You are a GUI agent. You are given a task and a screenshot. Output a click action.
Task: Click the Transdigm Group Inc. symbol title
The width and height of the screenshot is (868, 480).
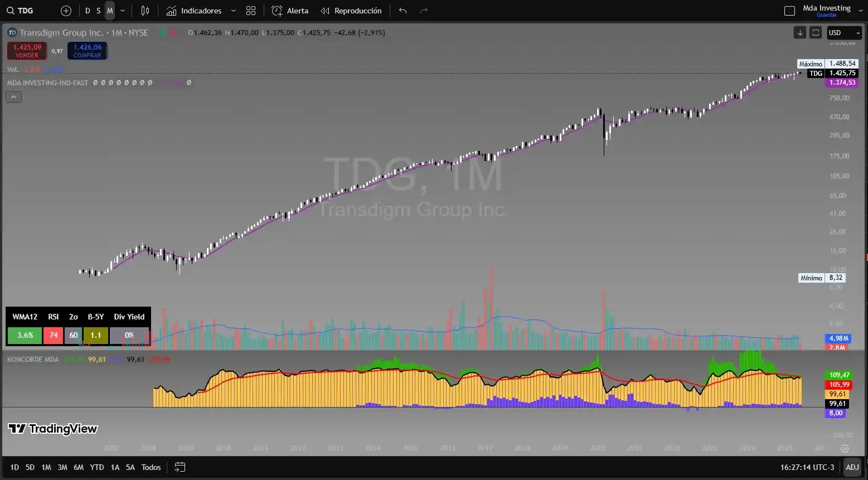click(62, 33)
